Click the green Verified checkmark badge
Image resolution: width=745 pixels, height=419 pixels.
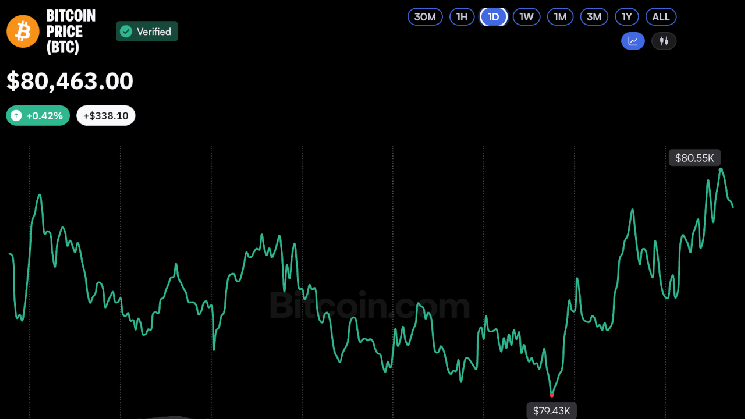pos(147,31)
